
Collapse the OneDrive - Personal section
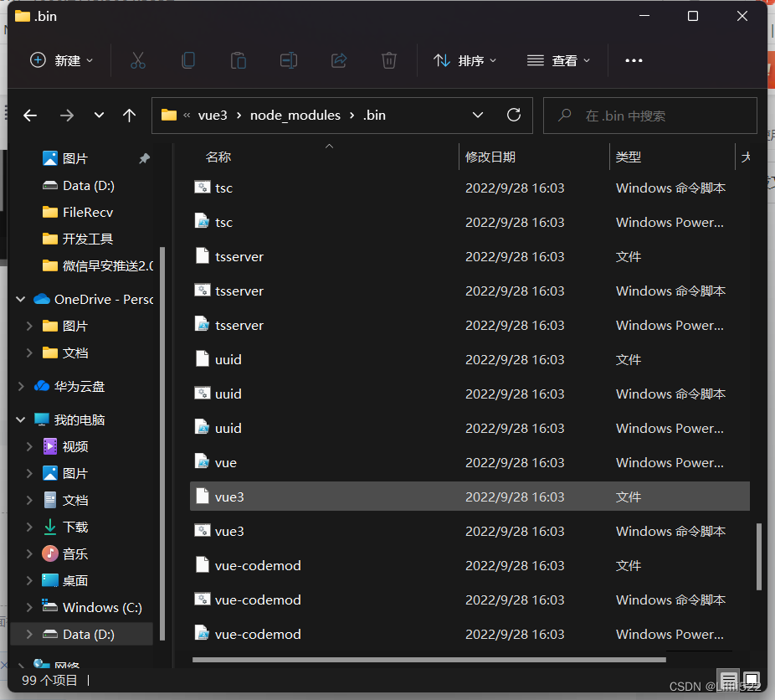(20, 299)
